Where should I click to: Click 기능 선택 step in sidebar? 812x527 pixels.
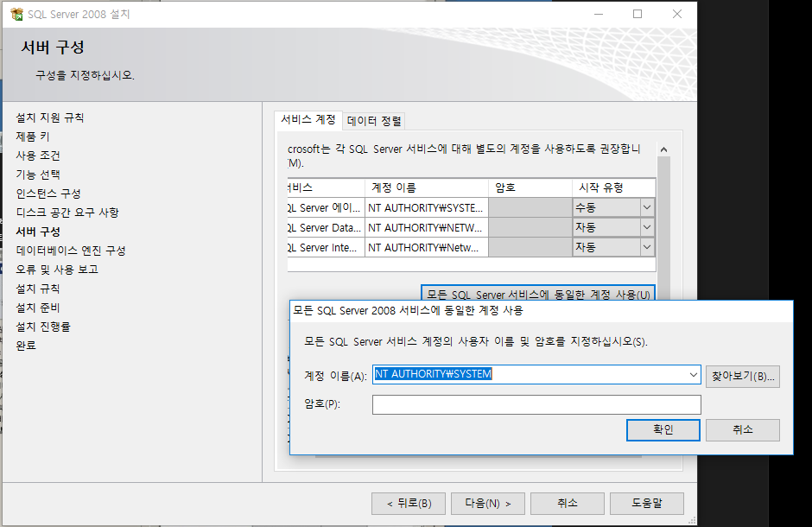[38, 175]
